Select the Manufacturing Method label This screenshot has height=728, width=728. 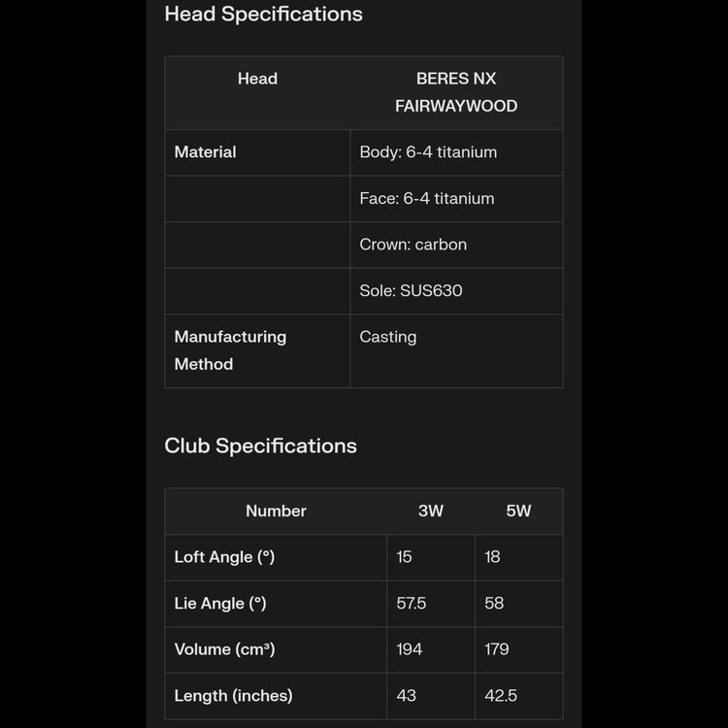pos(230,350)
